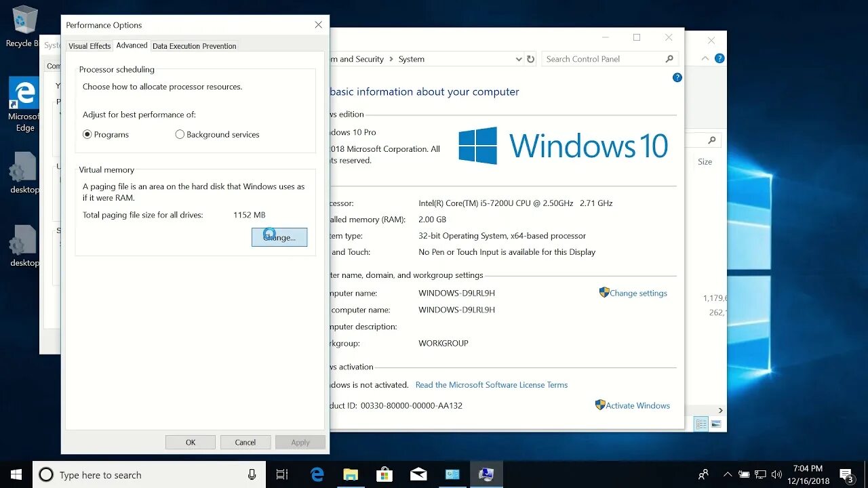Launch Edge from the taskbar

317,474
